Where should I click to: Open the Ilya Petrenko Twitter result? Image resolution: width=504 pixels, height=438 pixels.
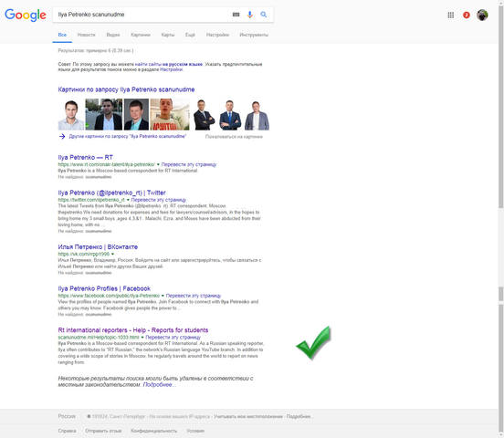112,193
